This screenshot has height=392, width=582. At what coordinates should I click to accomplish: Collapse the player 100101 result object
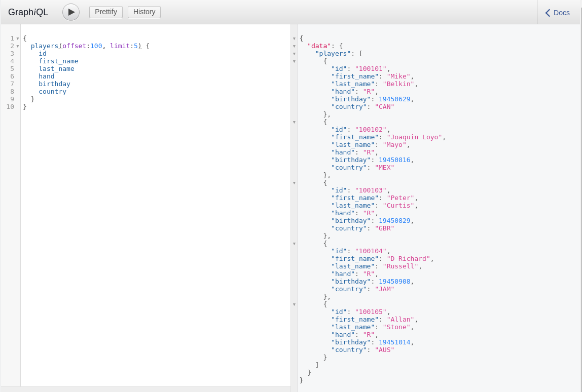(294, 61)
